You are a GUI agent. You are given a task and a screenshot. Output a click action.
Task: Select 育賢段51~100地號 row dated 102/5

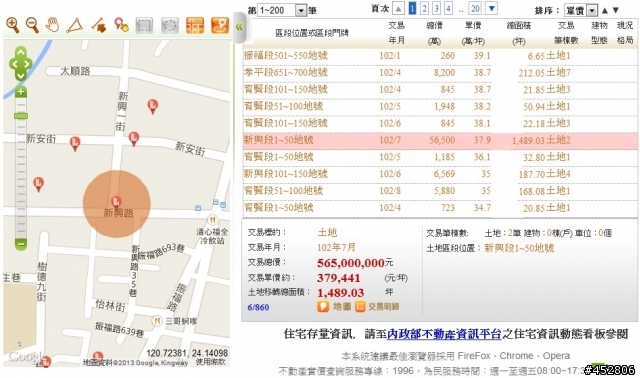[440, 107]
